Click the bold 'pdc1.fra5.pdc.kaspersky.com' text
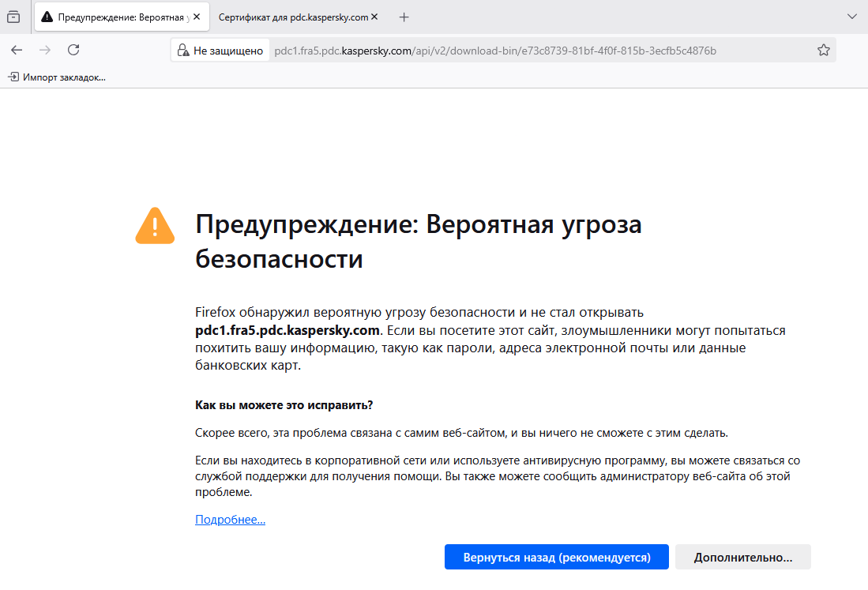 click(287, 330)
